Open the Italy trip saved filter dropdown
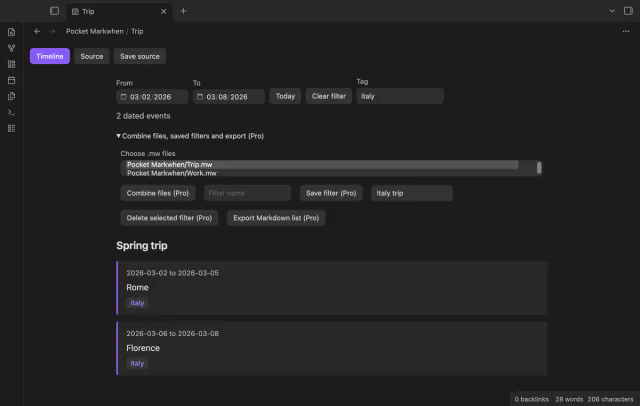Viewport: 640px width, 406px height. coord(412,193)
